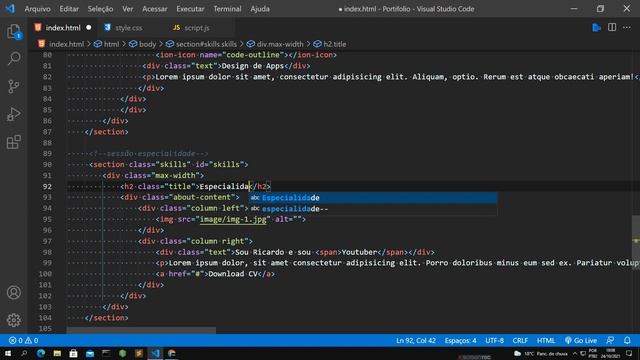Switch to the index.html tab

62,28
